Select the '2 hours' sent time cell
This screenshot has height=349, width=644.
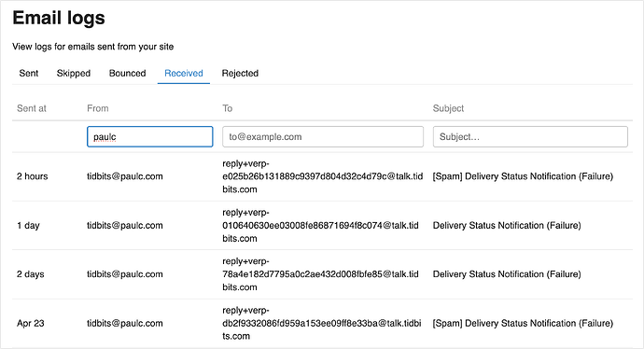coord(33,176)
